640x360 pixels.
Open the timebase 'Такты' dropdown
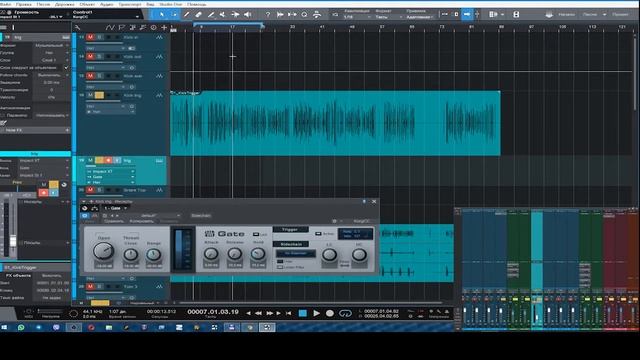388,17
